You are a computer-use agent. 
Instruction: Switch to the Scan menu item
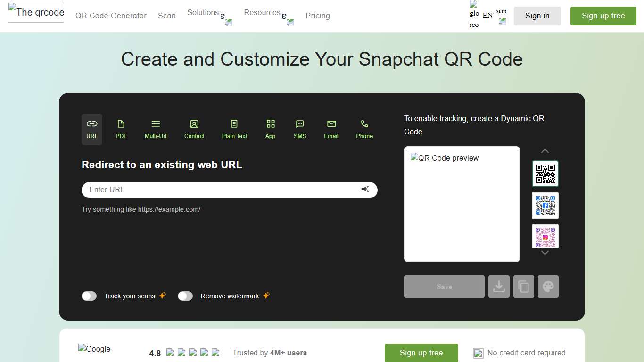167,16
